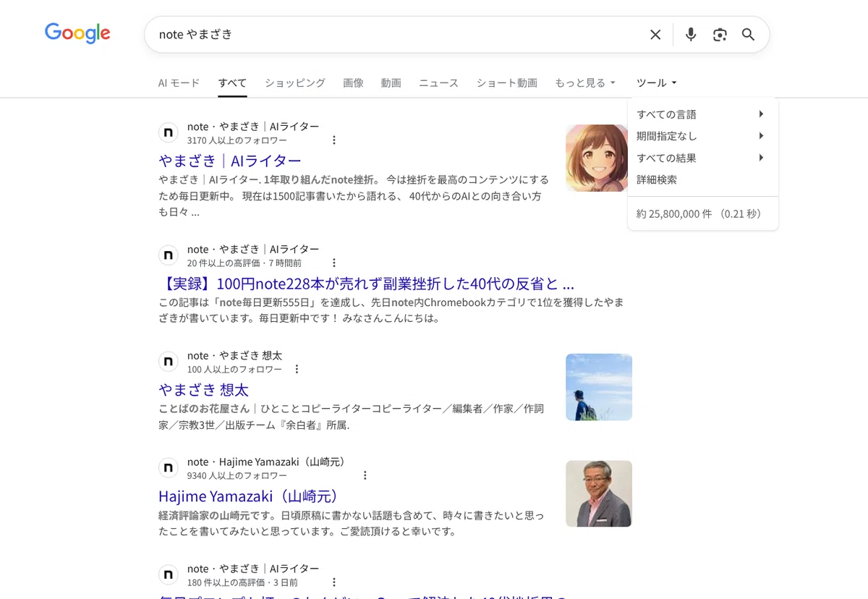Viewport: 868px width, 599px height.
Task: Open Google Lens image search icon
Action: [720, 35]
